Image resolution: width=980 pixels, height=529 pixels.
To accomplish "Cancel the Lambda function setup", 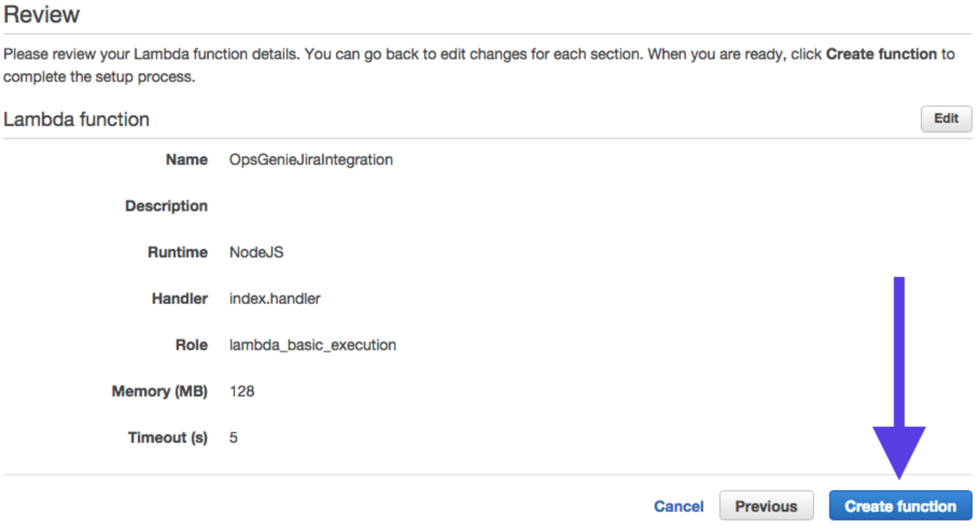I will [x=678, y=506].
